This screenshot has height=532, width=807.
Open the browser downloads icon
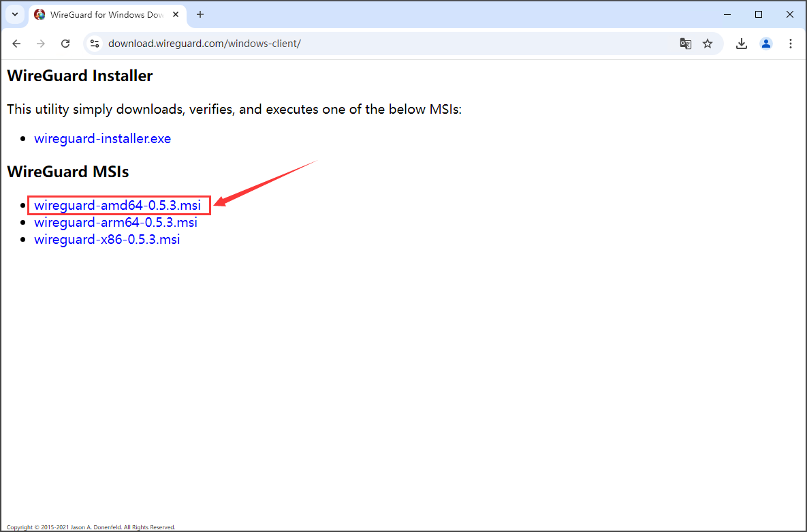[x=741, y=44]
